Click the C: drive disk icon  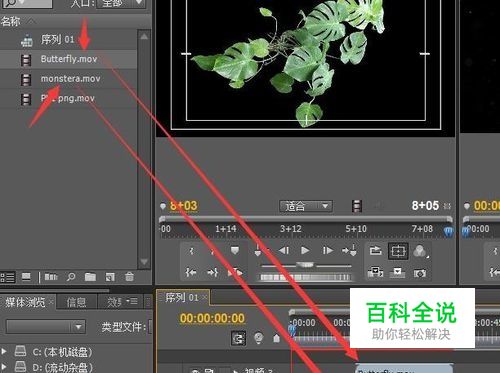pyautogui.click(x=20, y=351)
